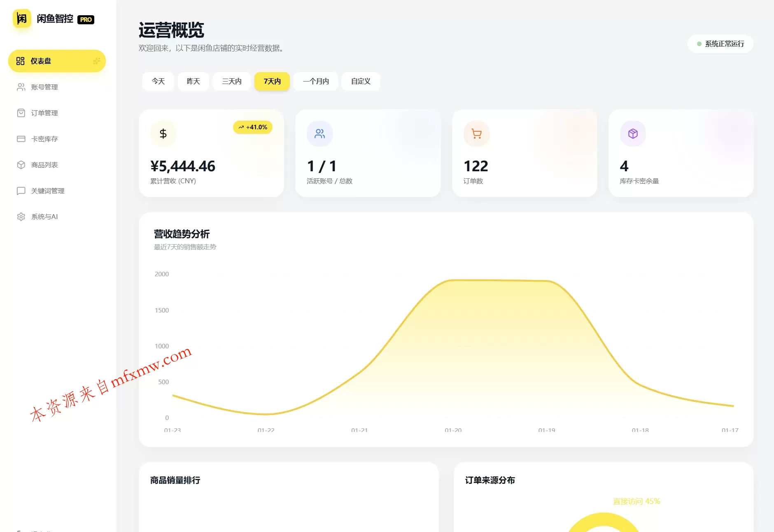Image resolution: width=774 pixels, height=532 pixels.
Task: Click the 01-22 date on chart axis
Action: click(x=266, y=430)
